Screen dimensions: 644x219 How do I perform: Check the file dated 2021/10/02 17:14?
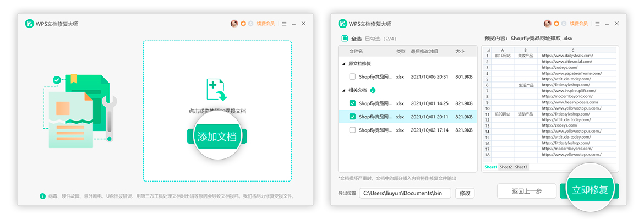click(352, 130)
